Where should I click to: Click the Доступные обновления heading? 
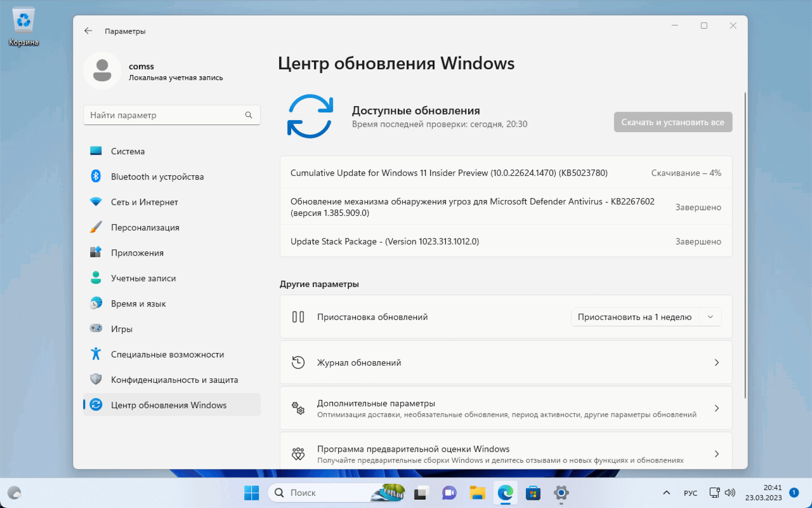[416, 110]
